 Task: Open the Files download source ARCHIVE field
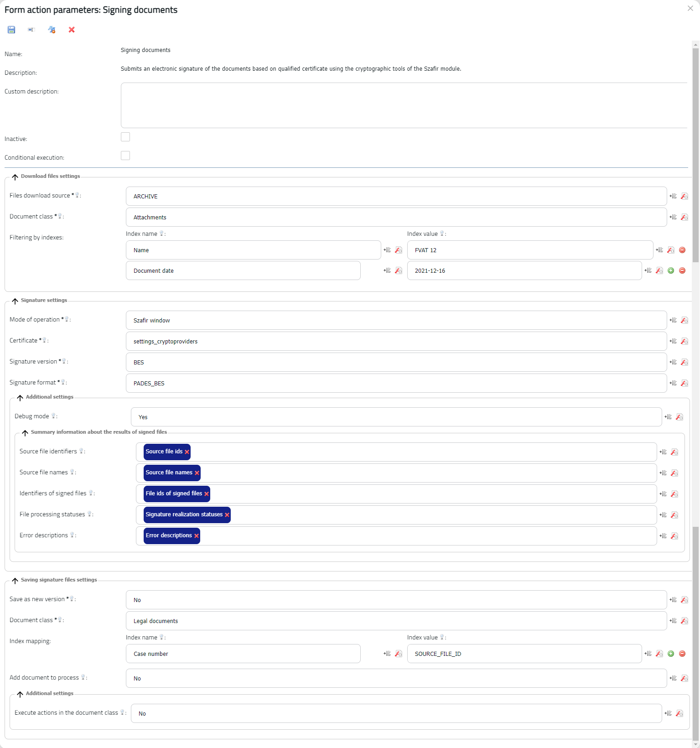pos(396,196)
